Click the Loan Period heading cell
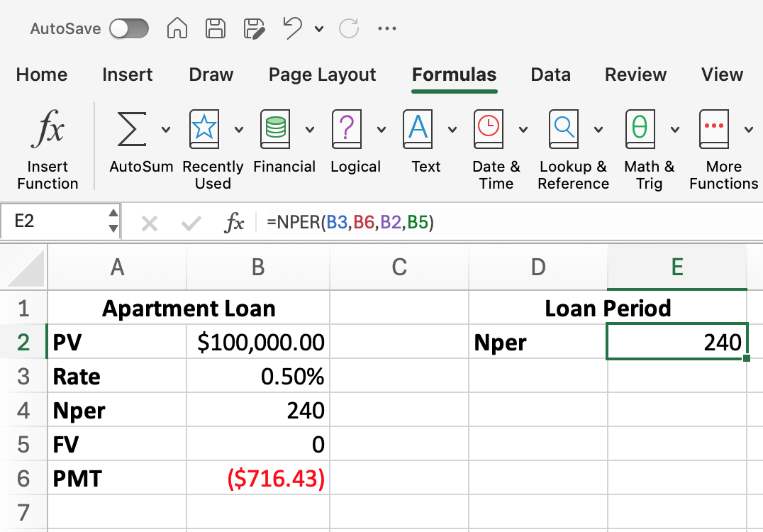 click(x=608, y=308)
